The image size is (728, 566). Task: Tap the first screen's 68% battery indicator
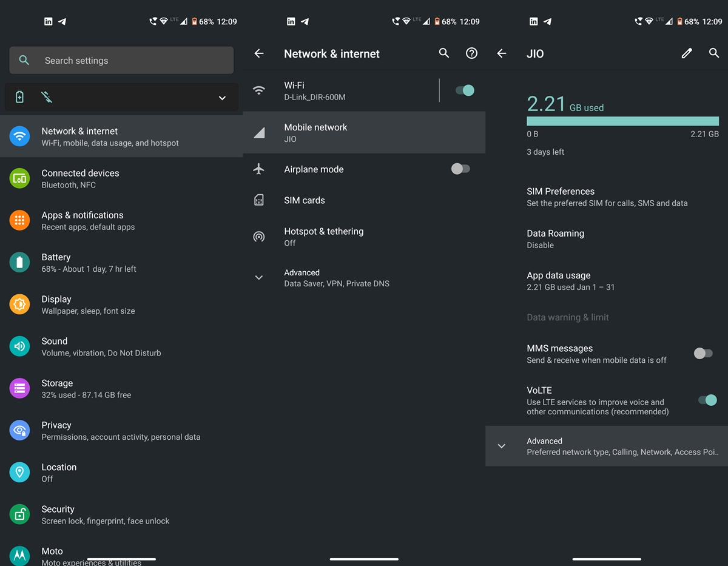203,21
